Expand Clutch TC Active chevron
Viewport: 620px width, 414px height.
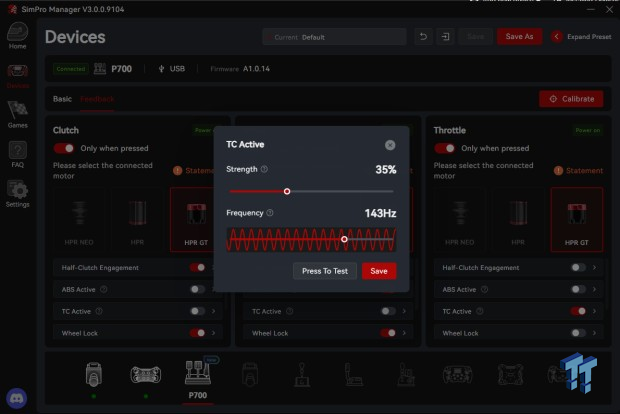click(x=214, y=311)
